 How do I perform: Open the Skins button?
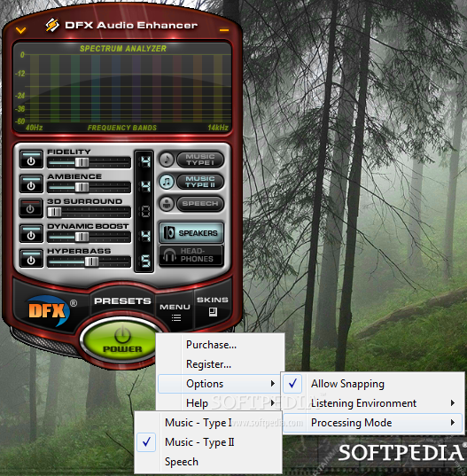tap(213, 306)
